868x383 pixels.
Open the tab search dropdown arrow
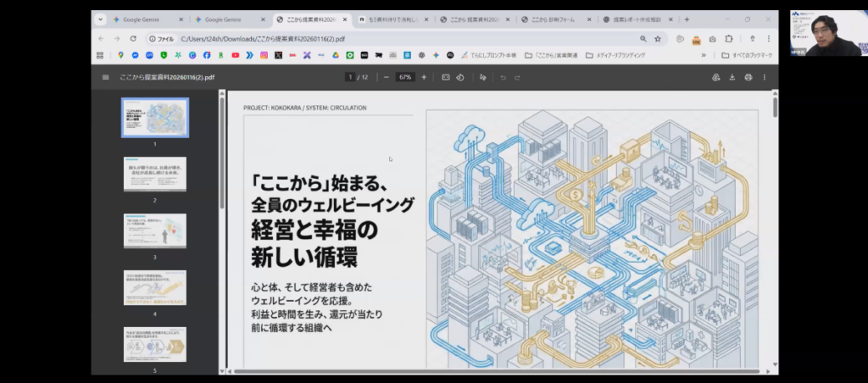click(x=100, y=19)
